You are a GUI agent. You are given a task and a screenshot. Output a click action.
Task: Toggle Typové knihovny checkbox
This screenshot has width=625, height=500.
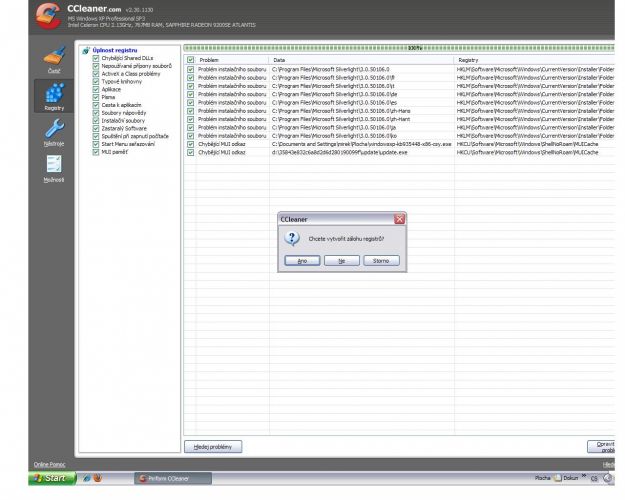[x=96, y=82]
